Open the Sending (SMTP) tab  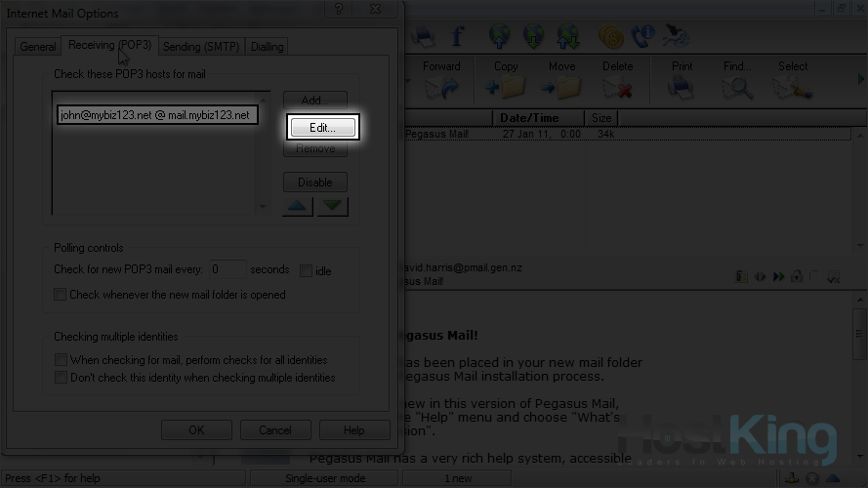[x=200, y=47]
